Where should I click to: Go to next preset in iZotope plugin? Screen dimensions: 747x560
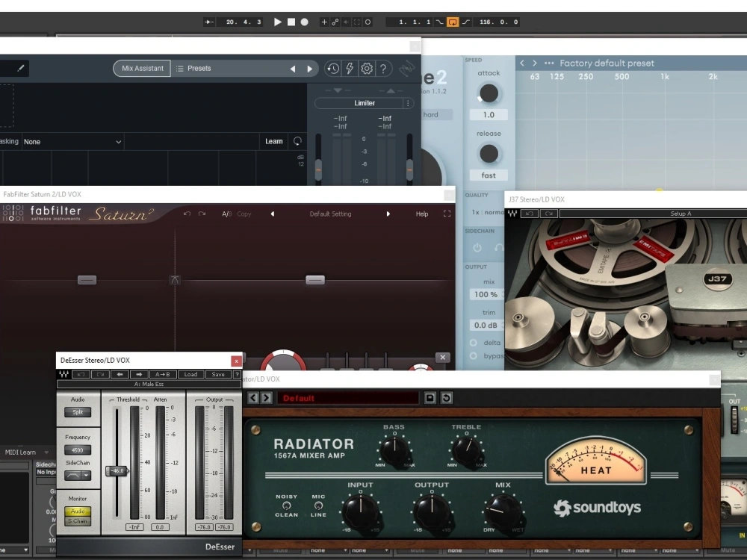tap(310, 69)
